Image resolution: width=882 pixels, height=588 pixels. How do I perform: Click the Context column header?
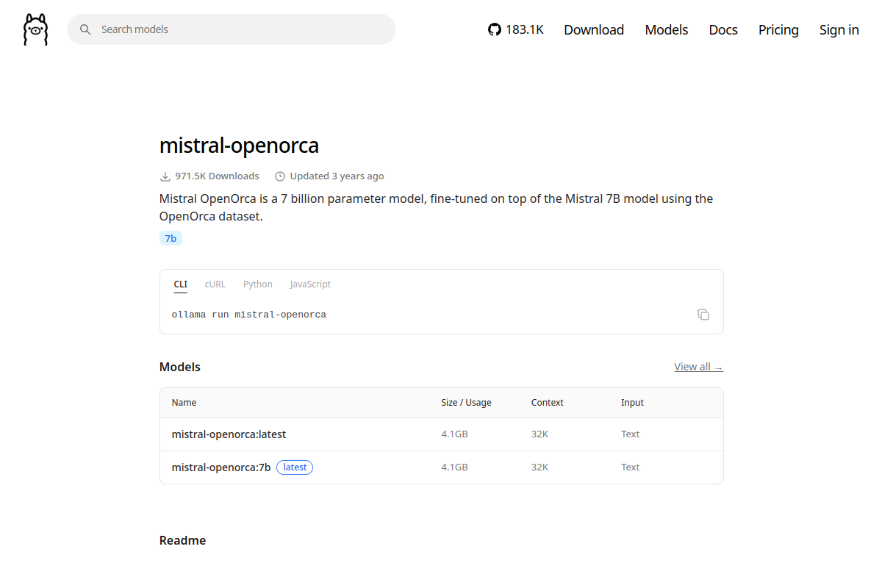click(x=547, y=403)
